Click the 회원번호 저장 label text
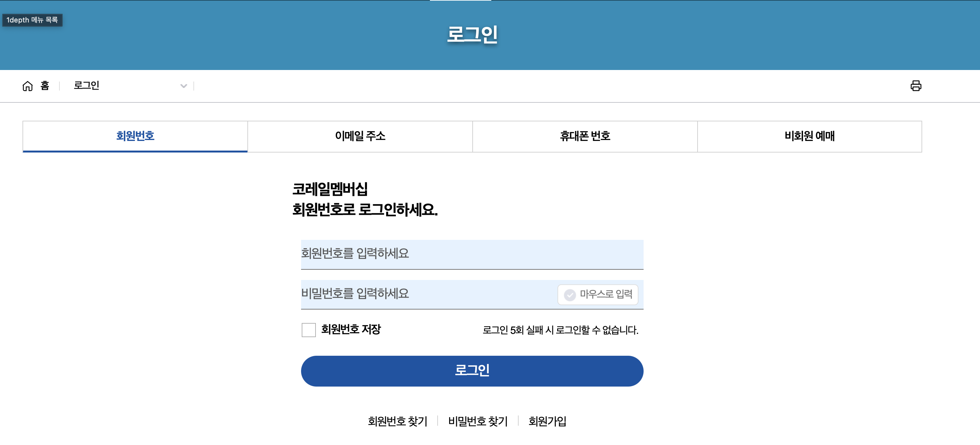Viewport: 980px width, 445px height. 351,329
